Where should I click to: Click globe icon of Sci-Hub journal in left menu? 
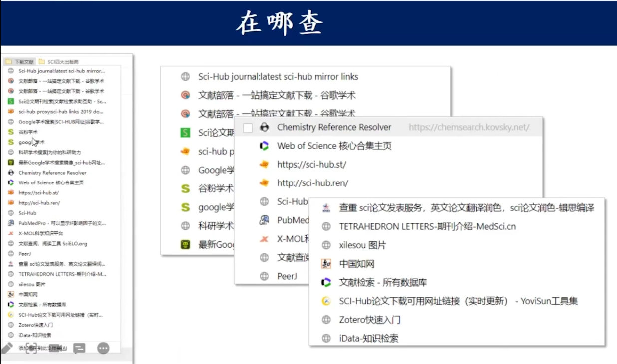(x=11, y=71)
